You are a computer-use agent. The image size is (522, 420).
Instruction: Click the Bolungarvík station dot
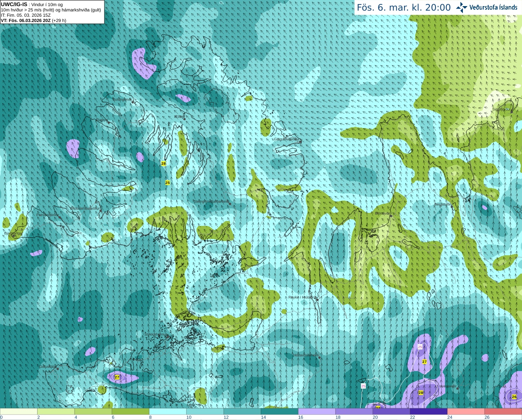pyautogui.click(x=133, y=102)
